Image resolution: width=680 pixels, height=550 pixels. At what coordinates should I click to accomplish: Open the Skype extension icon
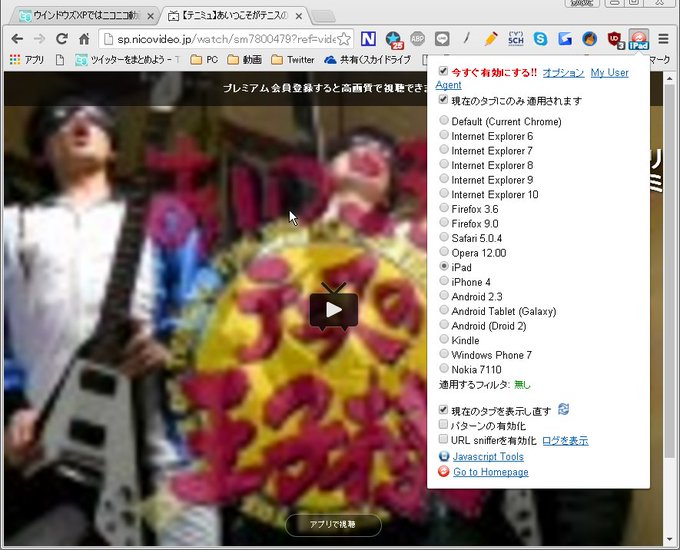tap(540, 39)
